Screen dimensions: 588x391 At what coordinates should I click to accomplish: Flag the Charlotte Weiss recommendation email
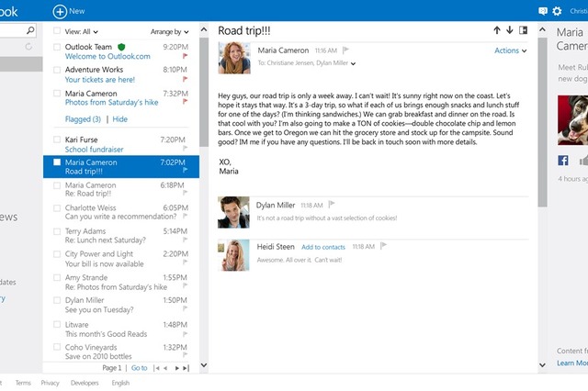coord(185,216)
